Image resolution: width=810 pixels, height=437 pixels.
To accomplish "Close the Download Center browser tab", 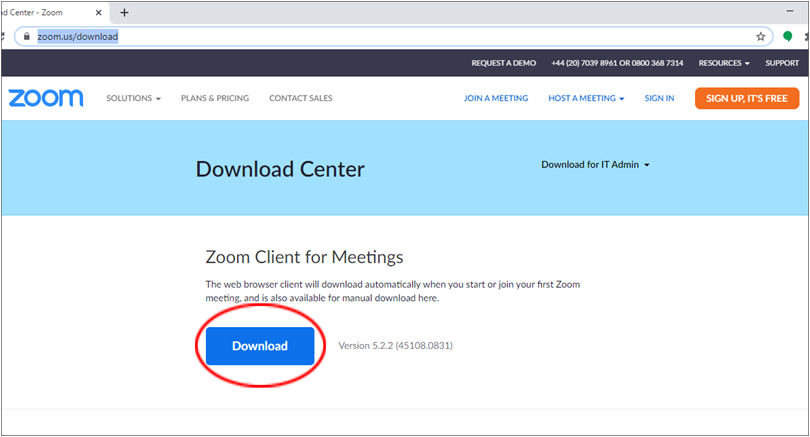I will [99, 12].
